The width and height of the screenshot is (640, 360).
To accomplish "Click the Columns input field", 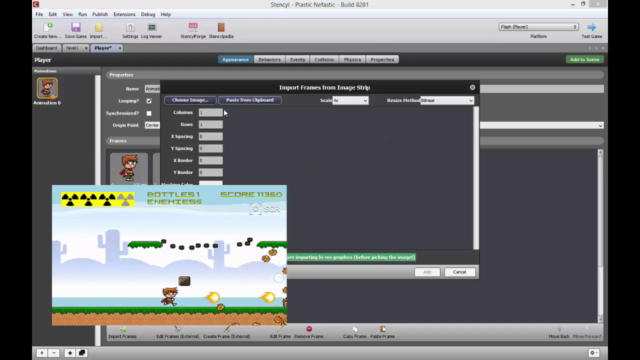I will pyautogui.click(x=211, y=112).
